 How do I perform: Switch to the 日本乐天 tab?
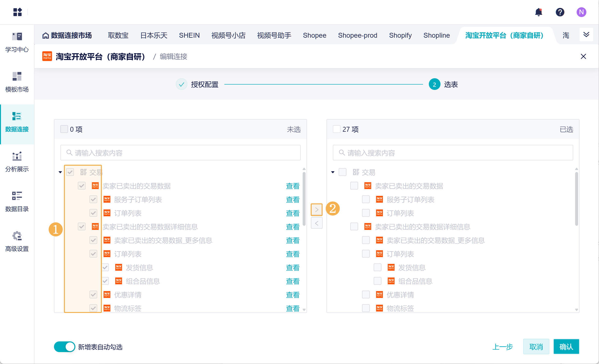click(x=154, y=35)
